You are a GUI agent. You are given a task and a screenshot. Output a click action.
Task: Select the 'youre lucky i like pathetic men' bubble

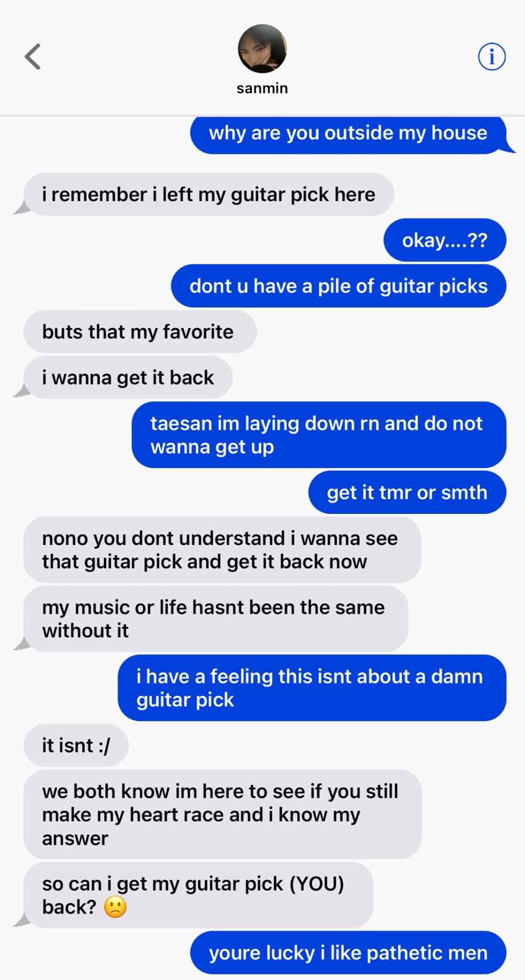[x=348, y=952]
